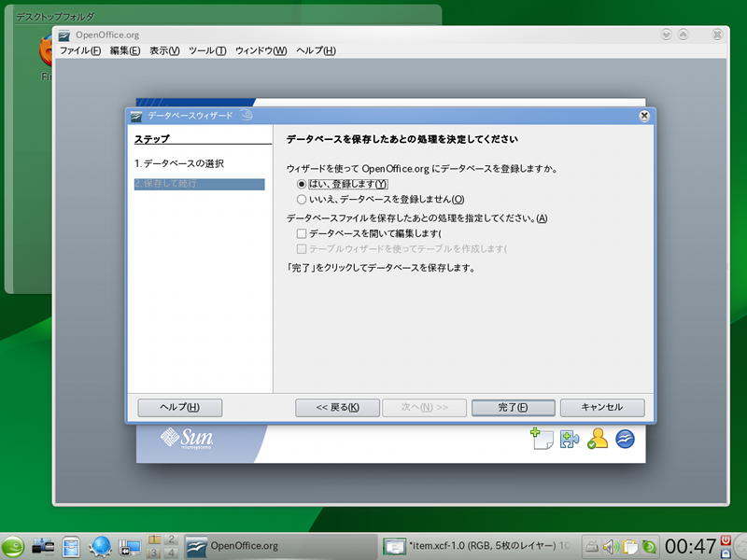Click the globe web browser icon in panel
The image size is (747, 560).
pos(101,546)
